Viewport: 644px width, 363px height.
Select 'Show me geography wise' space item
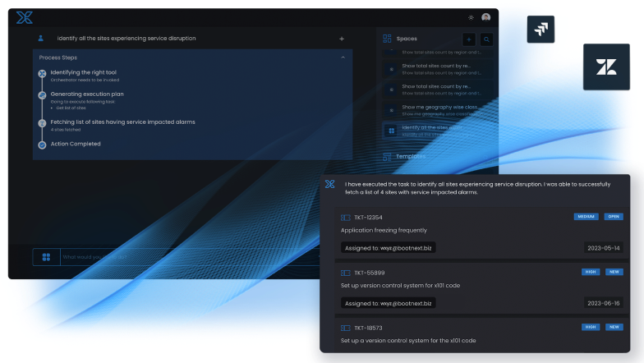click(435, 109)
